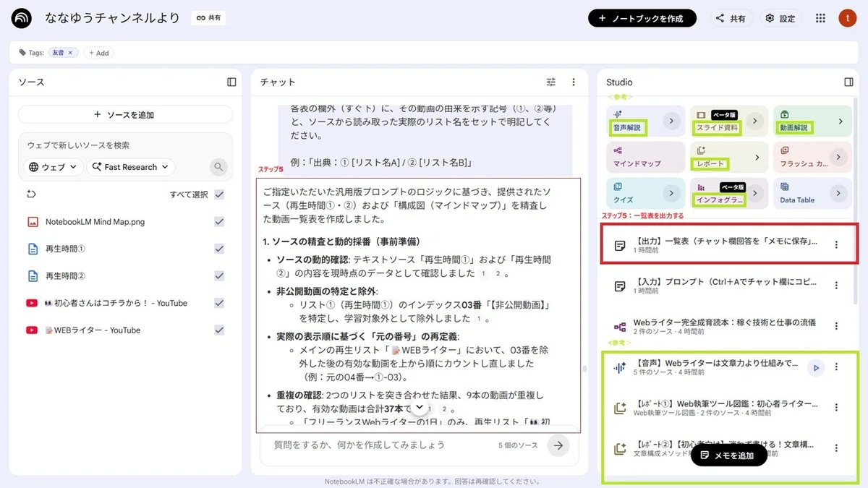Click ソースを追加 button
The image size is (868, 488).
point(125,114)
